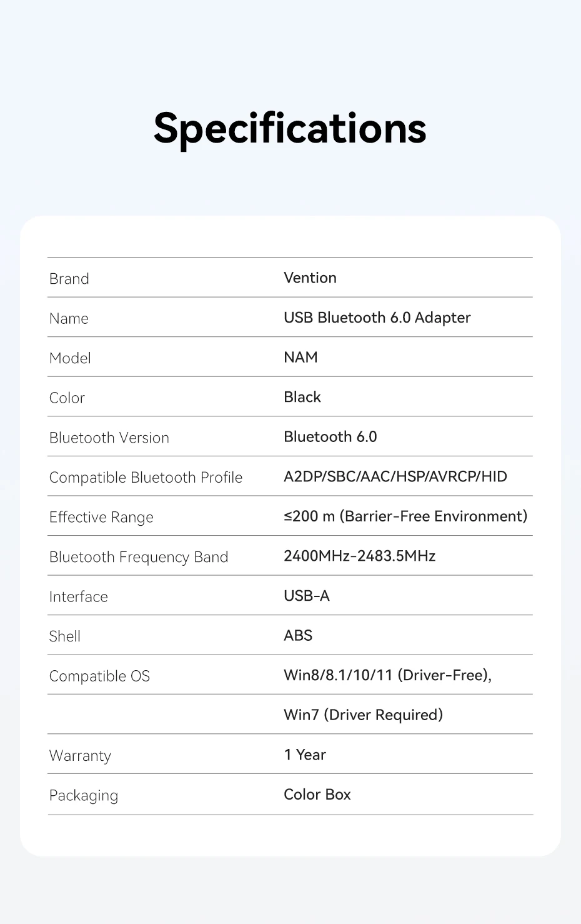581x924 pixels.
Task: Click the model value "NAM"
Action: (300, 357)
